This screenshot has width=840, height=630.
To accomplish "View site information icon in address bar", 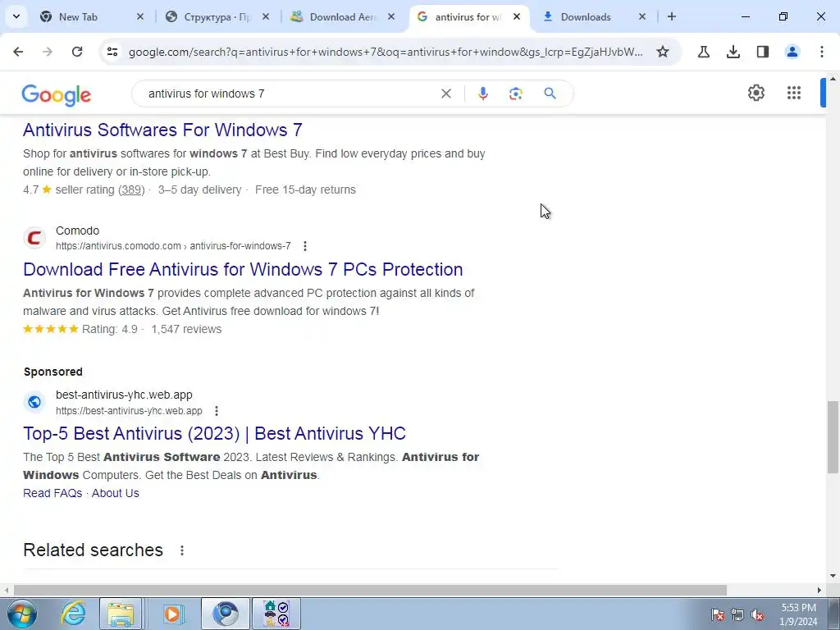I will pyautogui.click(x=112, y=52).
